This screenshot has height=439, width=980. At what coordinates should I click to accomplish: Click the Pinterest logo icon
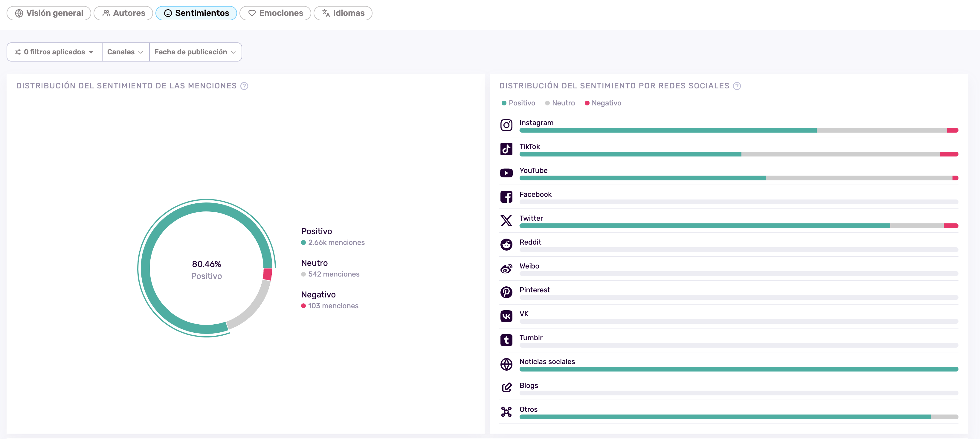pos(506,292)
